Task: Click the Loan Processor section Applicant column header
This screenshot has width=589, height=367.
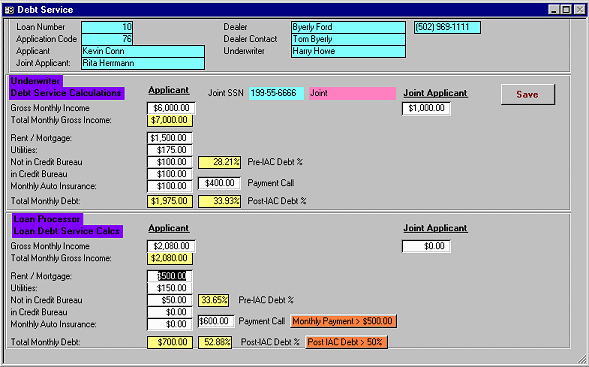Action: pyautogui.click(x=169, y=228)
